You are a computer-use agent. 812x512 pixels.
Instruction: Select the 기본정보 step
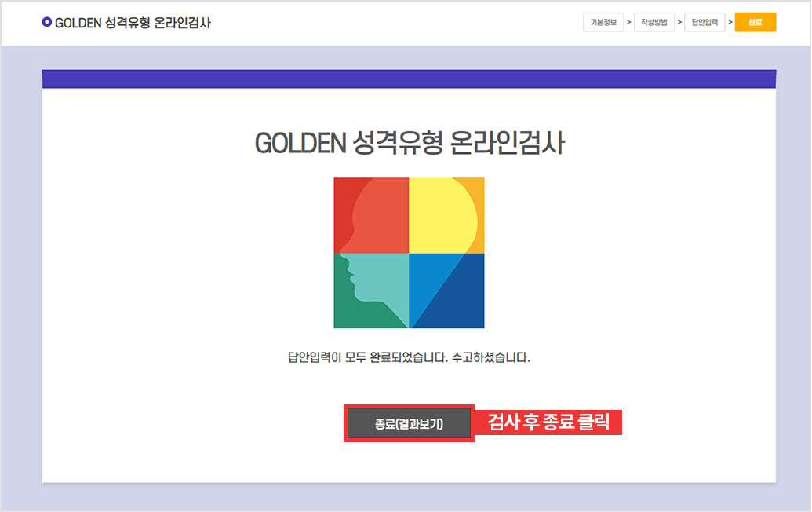tap(603, 22)
